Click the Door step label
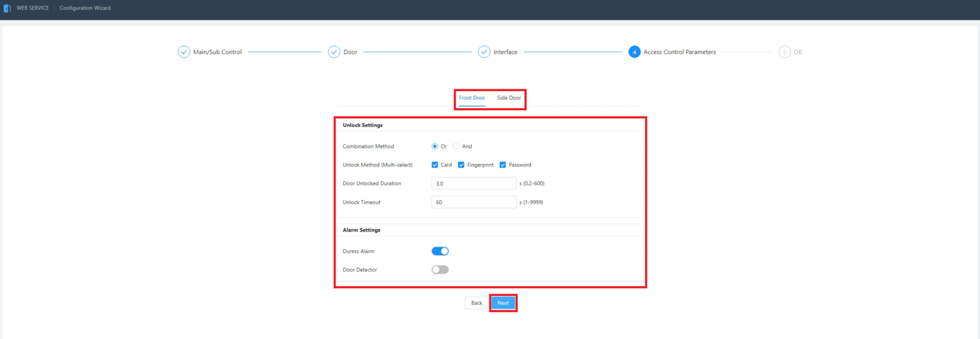 coord(350,52)
